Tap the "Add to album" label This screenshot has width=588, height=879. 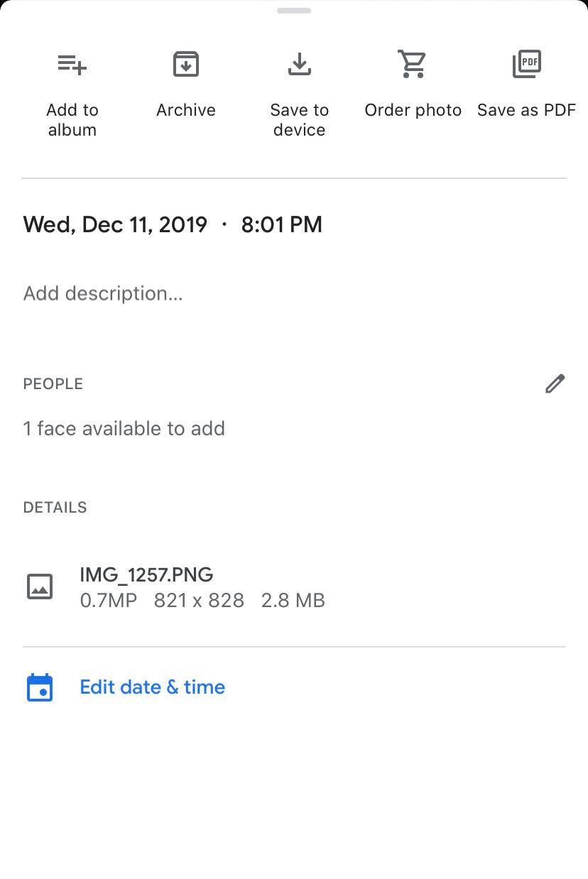(72, 120)
